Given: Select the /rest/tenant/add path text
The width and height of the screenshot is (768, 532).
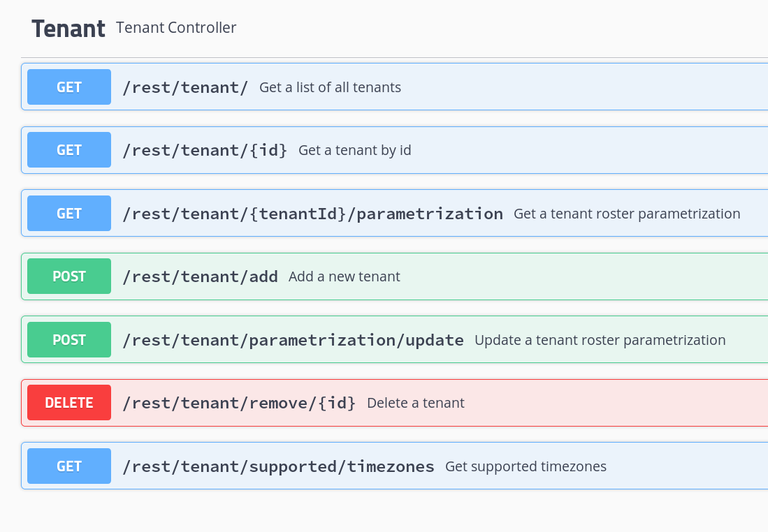Looking at the screenshot, I should coord(200,276).
